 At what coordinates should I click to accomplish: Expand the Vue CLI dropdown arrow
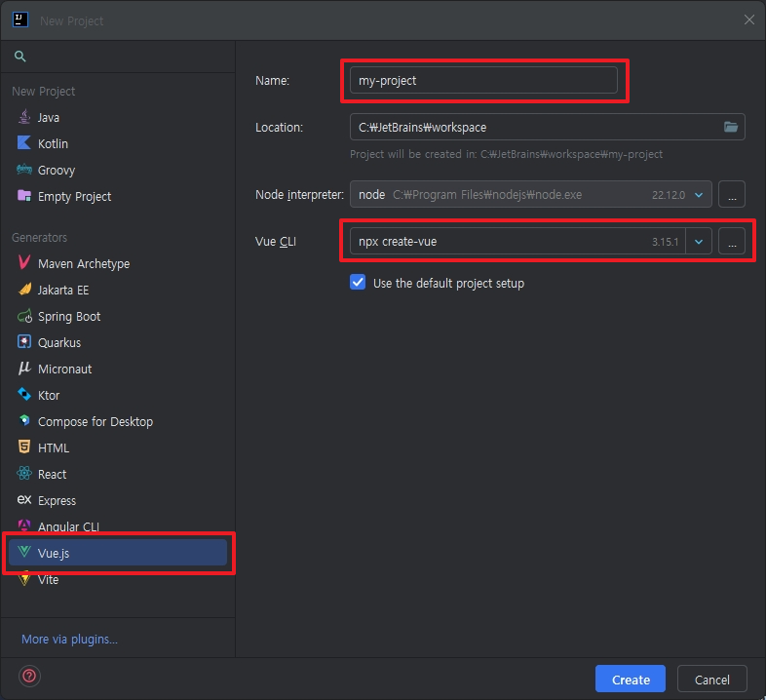[699, 242]
